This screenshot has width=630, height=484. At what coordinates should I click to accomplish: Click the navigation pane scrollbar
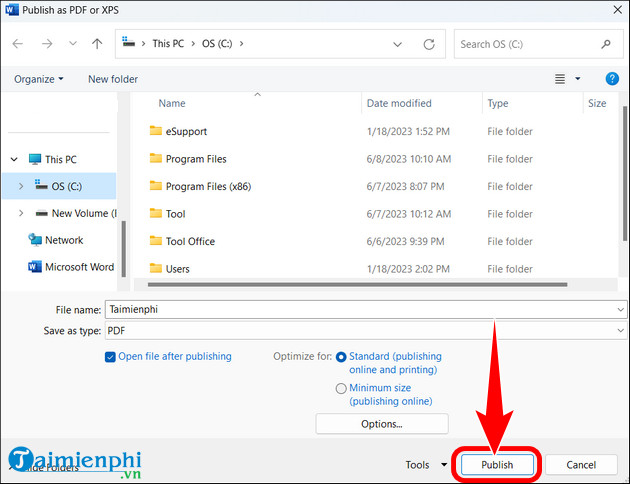pos(123,249)
